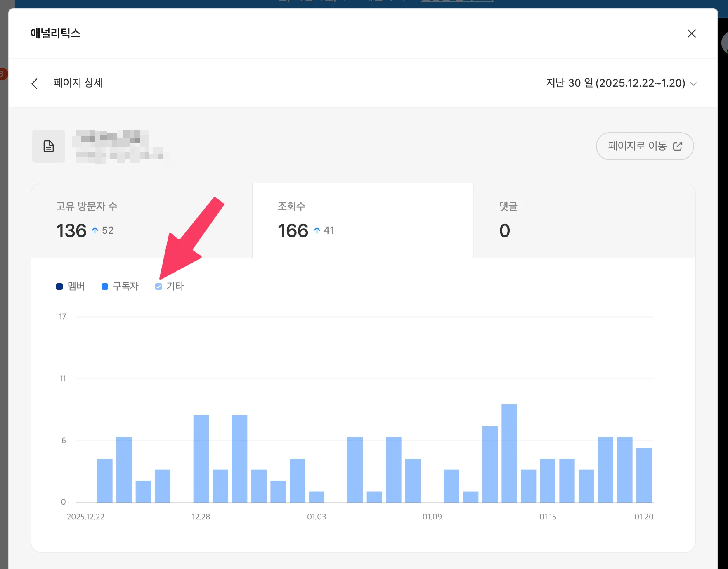728x569 pixels.
Task: Toggle the 멤버 series label
Action: 76,287
